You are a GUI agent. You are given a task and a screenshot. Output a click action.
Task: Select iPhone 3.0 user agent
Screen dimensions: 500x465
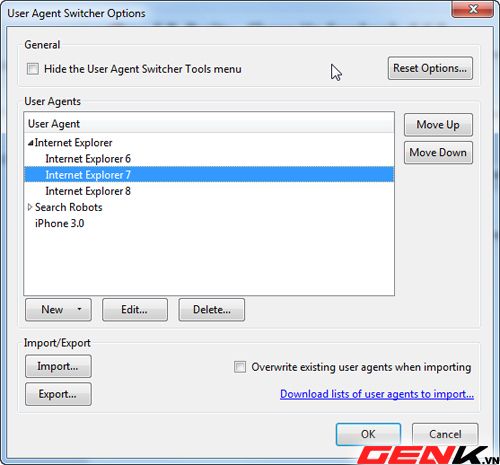pos(60,223)
